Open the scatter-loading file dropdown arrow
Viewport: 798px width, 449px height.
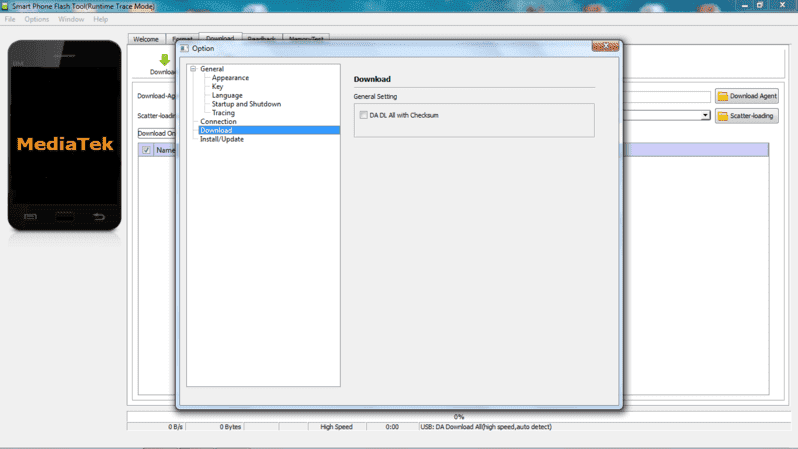coord(705,116)
